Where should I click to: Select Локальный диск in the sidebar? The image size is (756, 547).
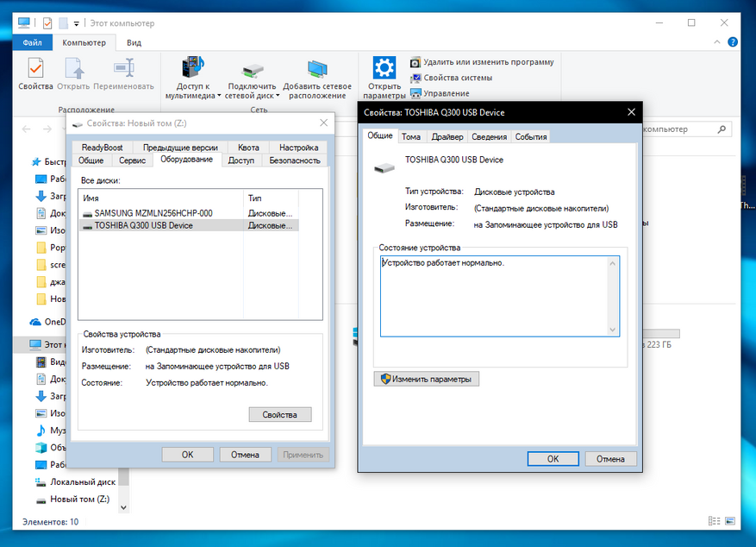75,482
